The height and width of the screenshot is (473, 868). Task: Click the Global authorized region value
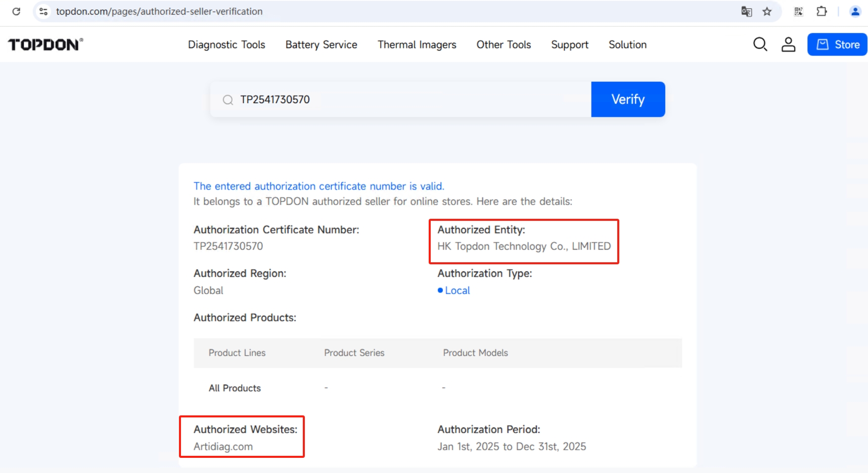click(x=208, y=291)
